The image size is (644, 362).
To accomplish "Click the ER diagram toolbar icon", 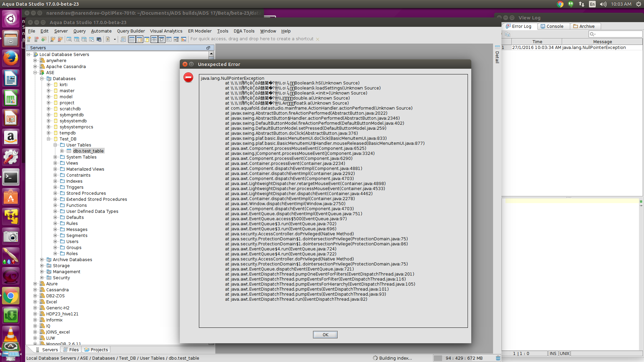I will tap(176, 39).
